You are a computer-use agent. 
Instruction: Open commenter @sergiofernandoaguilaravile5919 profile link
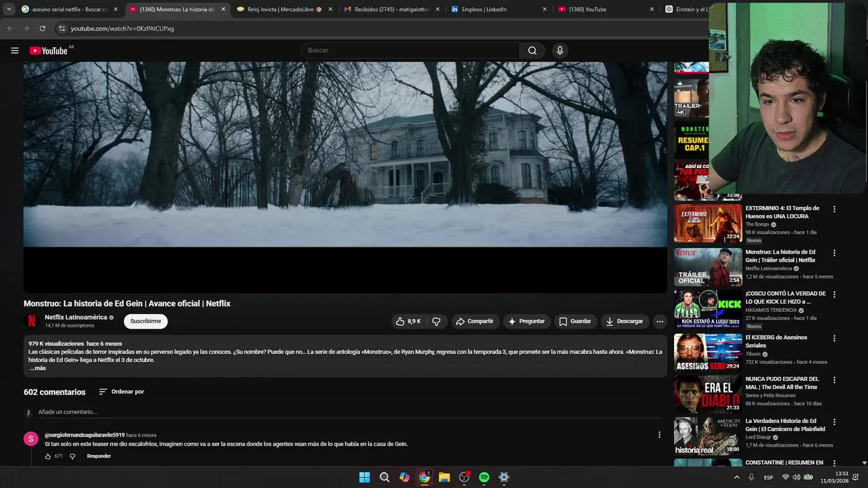click(84, 435)
